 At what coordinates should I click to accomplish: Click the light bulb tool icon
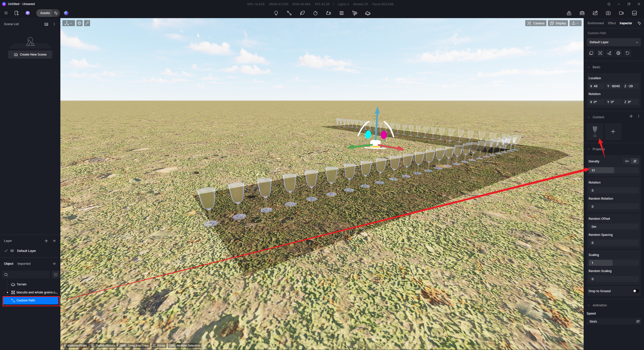[276, 13]
